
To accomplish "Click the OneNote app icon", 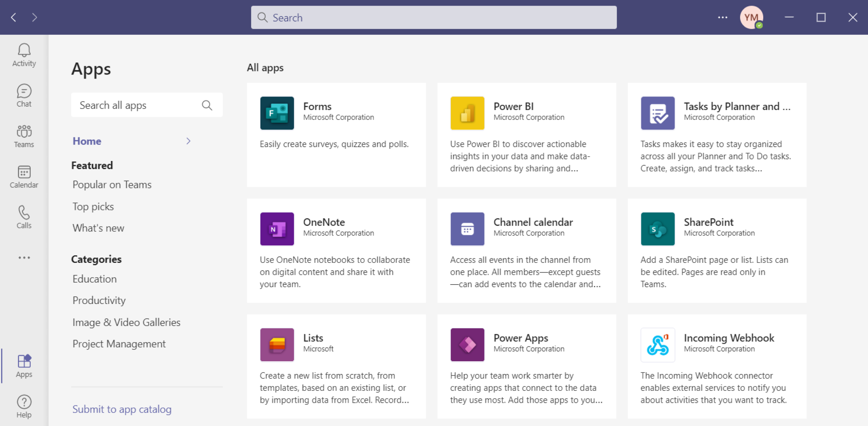I will (277, 229).
